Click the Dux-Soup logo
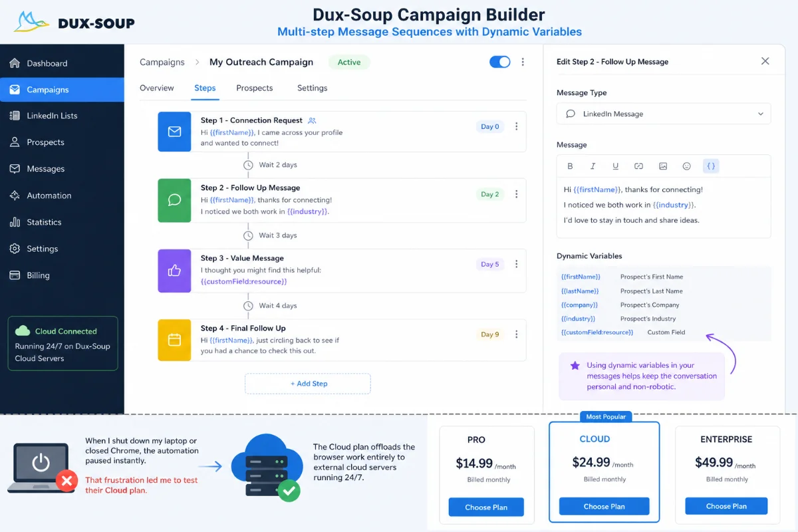Screen dimensions: 798x532 [74, 22]
